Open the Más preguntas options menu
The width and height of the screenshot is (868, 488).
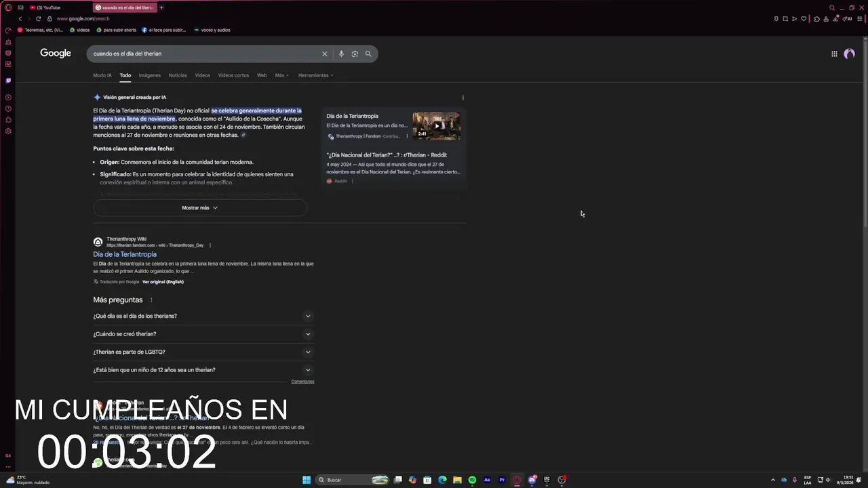151,300
